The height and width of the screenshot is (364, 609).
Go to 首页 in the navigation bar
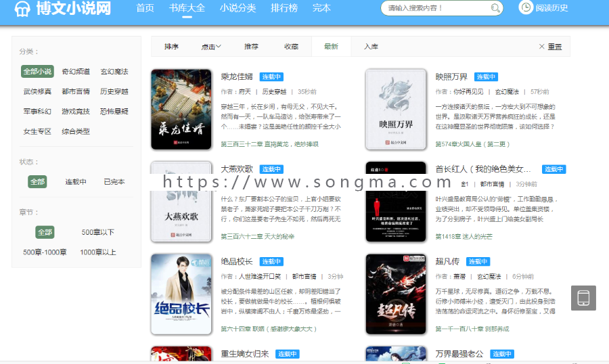145,7
